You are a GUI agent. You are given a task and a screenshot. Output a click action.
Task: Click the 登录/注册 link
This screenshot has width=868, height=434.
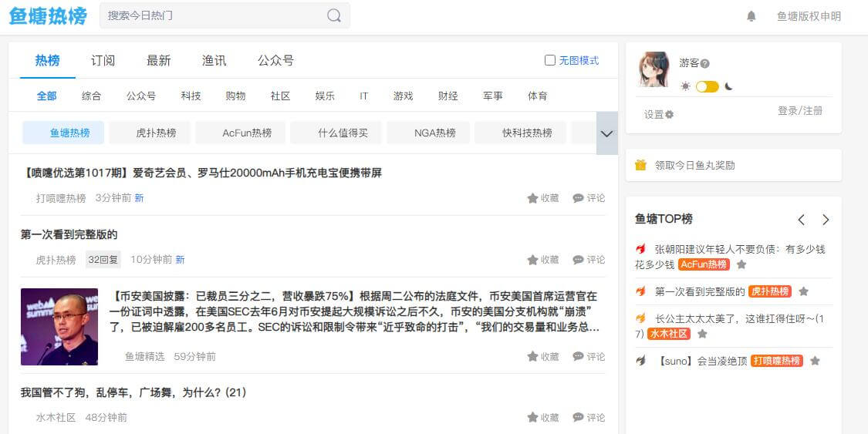[x=799, y=111]
